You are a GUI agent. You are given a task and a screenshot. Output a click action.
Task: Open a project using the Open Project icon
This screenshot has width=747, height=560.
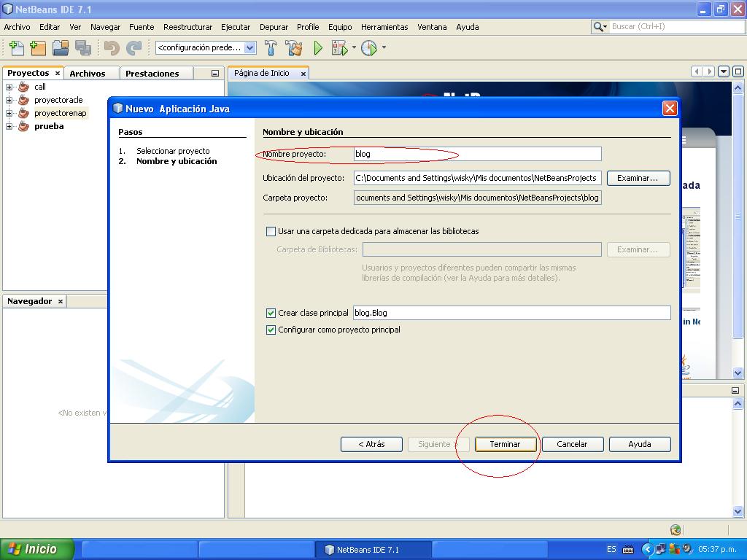61,50
